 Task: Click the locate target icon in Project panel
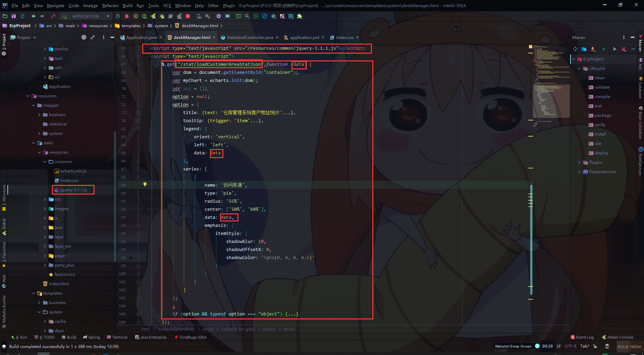tap(84, 37)
